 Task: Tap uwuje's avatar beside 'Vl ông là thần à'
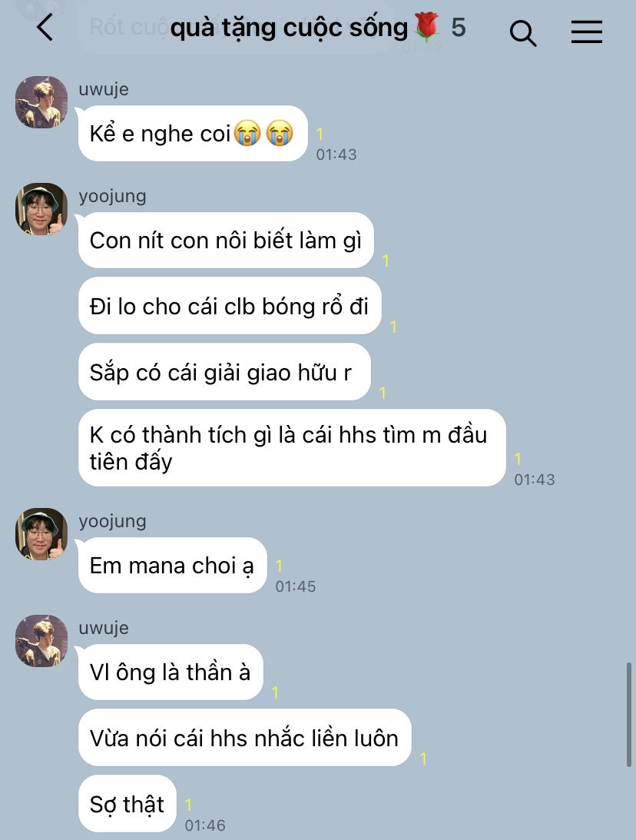[41, 641]
